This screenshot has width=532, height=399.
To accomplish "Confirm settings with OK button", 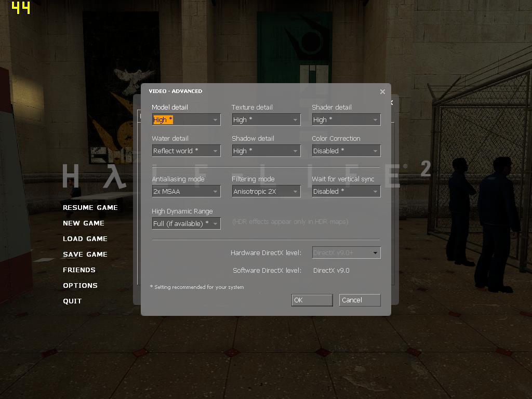I will (312, 300).
